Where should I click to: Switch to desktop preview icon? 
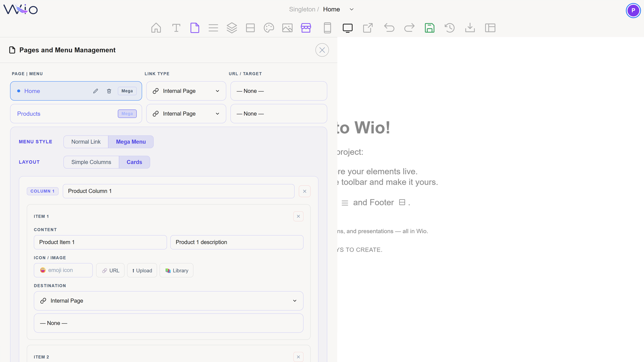(x=347, y=28)
